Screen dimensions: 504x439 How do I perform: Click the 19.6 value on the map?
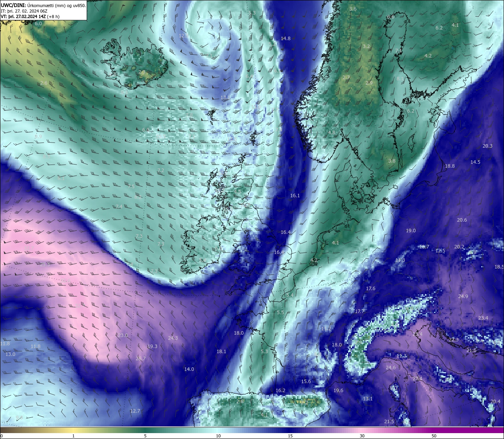(x=338, y=391)
